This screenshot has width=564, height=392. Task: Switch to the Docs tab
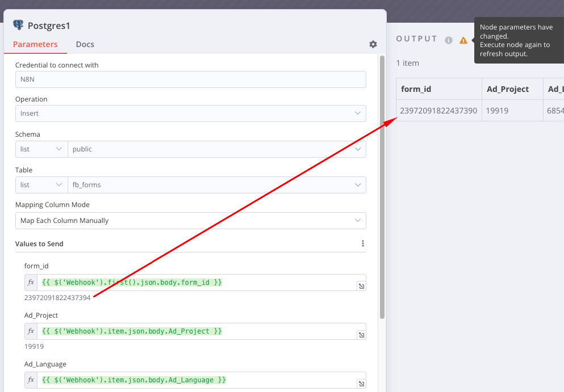(x=85, y=44)
